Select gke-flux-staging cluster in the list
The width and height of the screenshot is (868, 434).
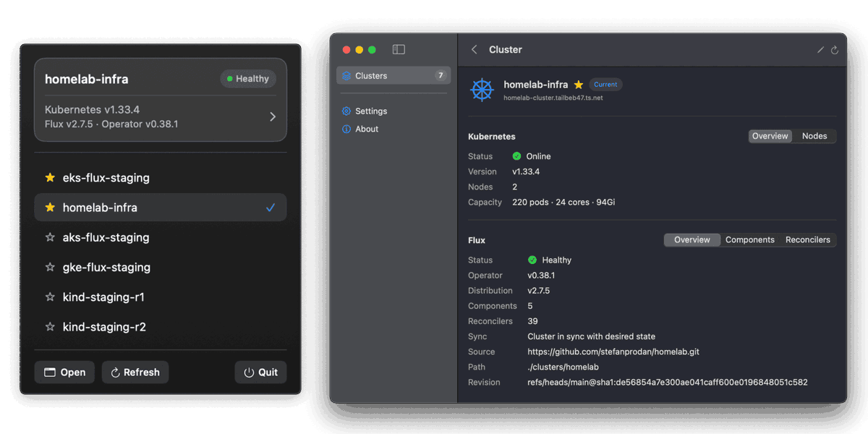tap(161, 267)
